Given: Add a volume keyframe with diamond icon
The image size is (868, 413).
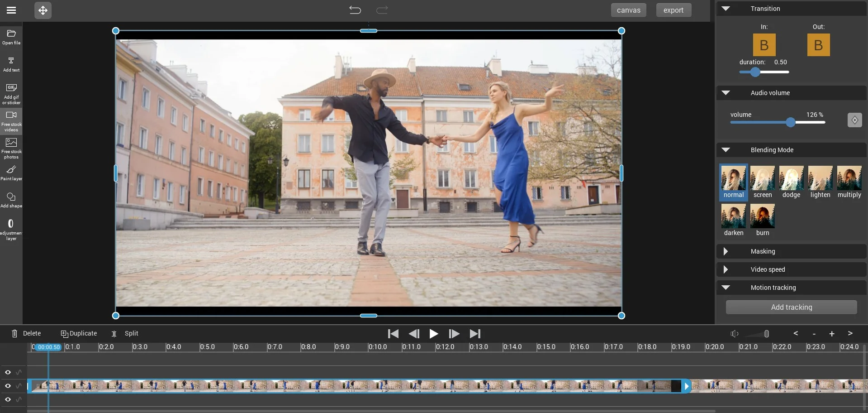Looking at the screenshot, I should click(x=854, y=120).
